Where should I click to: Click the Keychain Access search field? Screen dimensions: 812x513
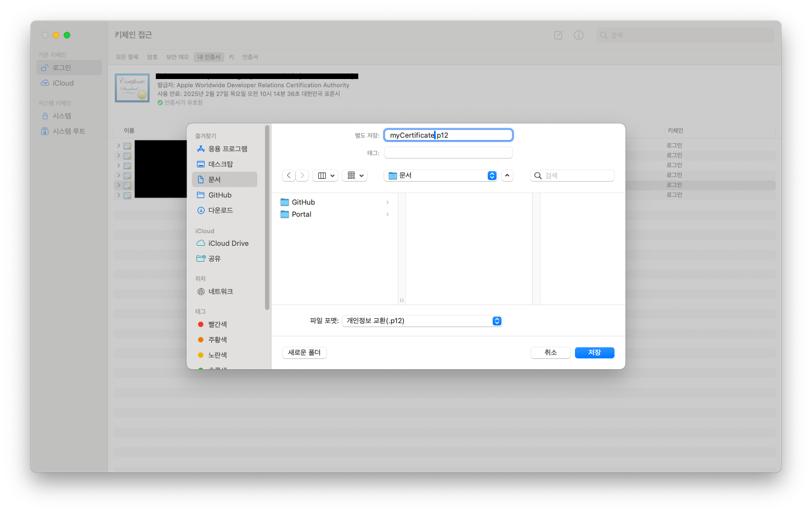tap(685, 35)
